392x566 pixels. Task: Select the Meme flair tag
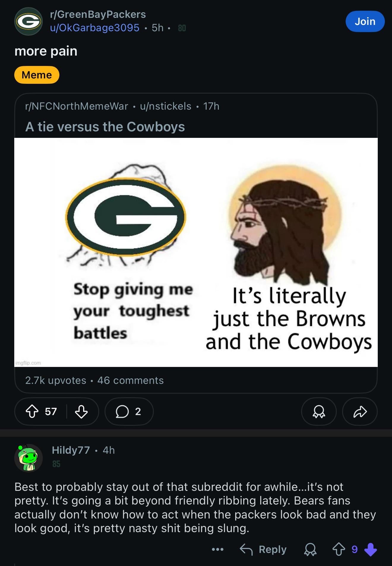(x=37, y=75)
